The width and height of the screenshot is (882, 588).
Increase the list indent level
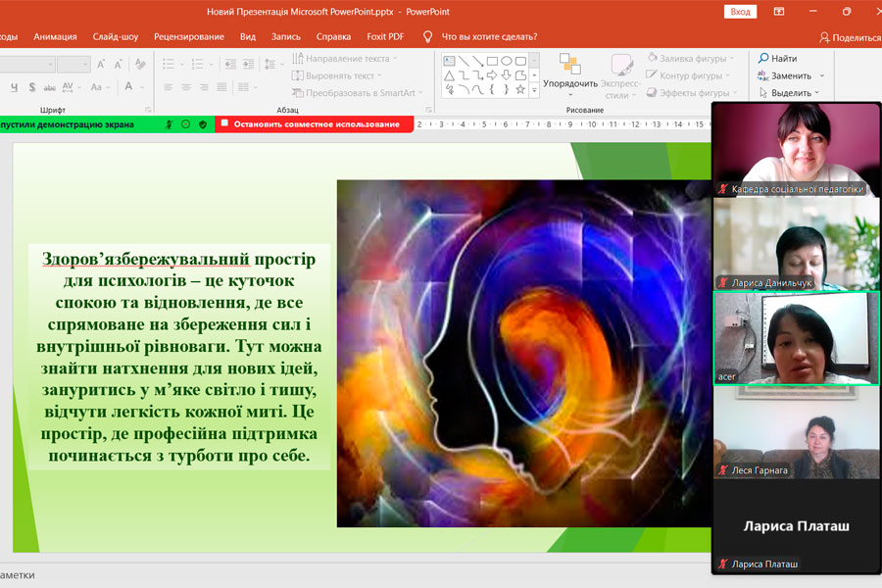click(248, 64)
